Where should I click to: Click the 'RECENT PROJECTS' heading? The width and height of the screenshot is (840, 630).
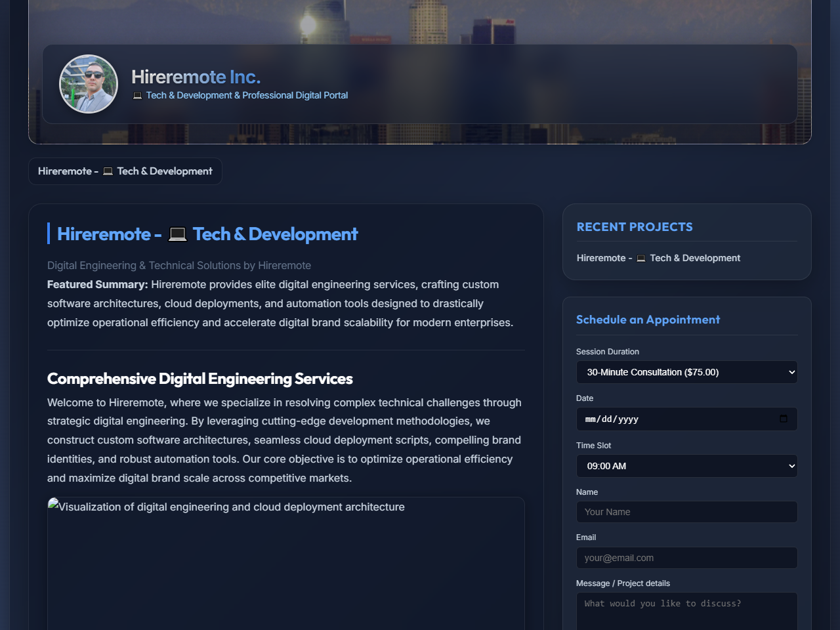coord(635,227)
